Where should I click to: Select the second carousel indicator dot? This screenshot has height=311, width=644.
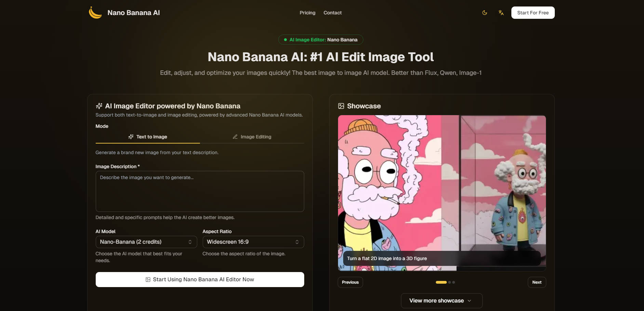point(449,282)
